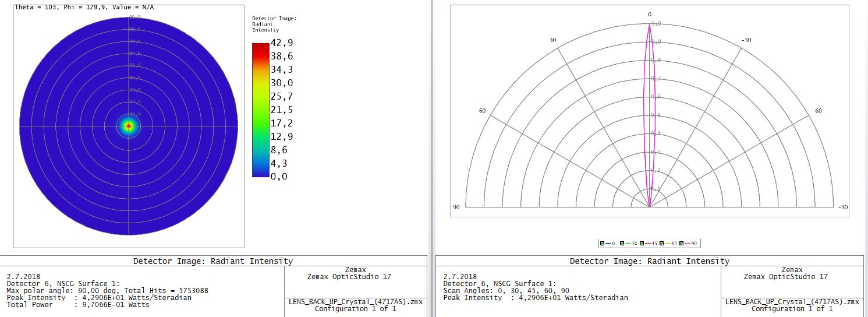Click right window's LENS_BACK_UP_Crystal file name
This screenshot has height=317, width=868.
click(x=792, y=301)
